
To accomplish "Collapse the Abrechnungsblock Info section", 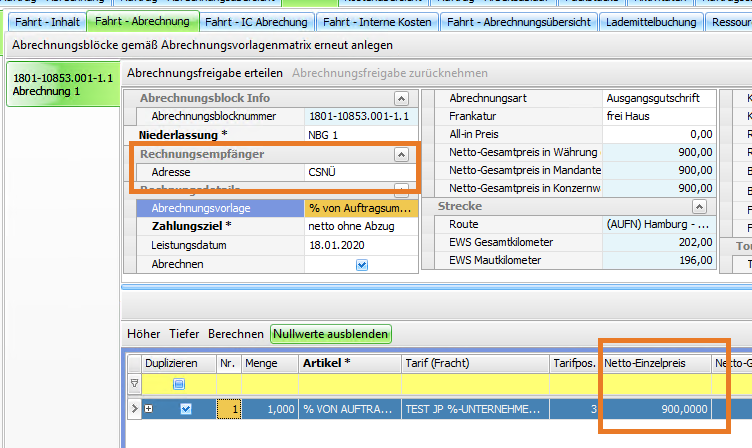I will 401,98.
